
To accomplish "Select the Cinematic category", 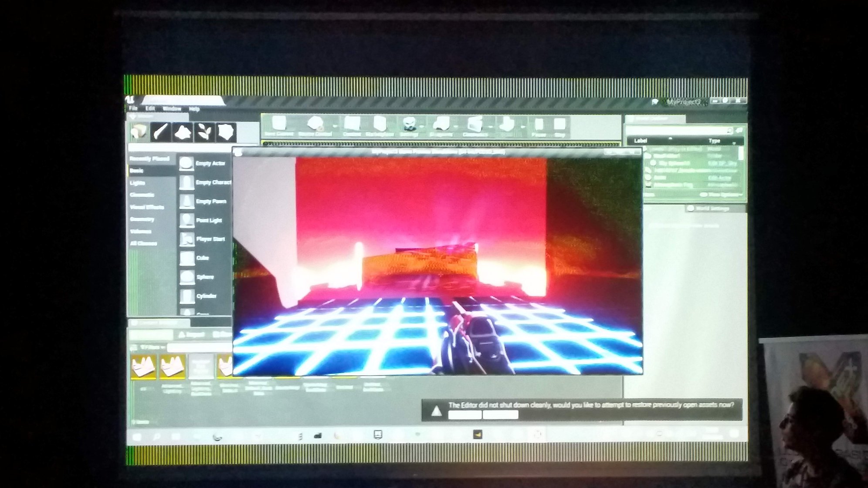I will click(142, 195).
